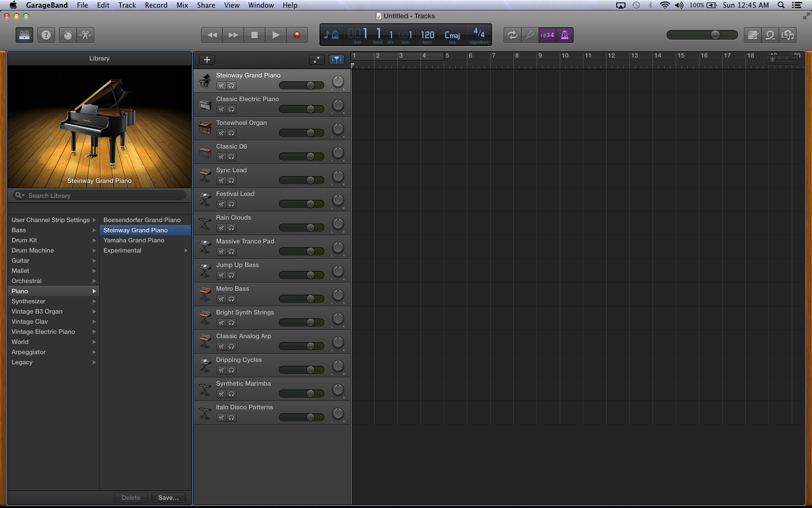Click the Wi-Fi status icon

[x=665, y=5]
